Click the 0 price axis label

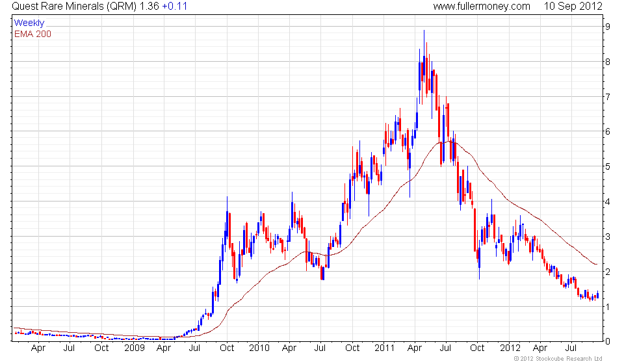[x=607, y=342]
